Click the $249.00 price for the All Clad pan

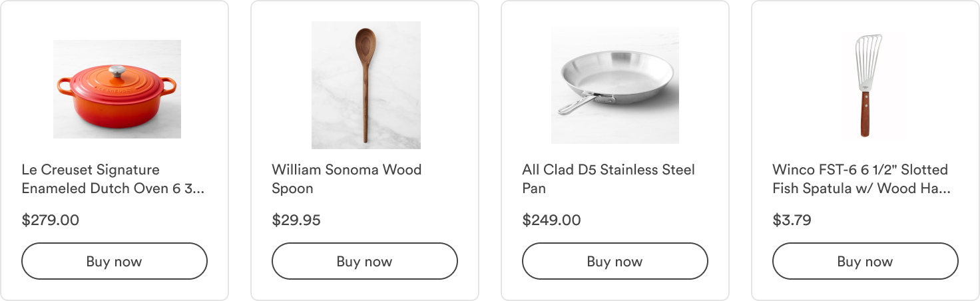(x=551, y=220)
